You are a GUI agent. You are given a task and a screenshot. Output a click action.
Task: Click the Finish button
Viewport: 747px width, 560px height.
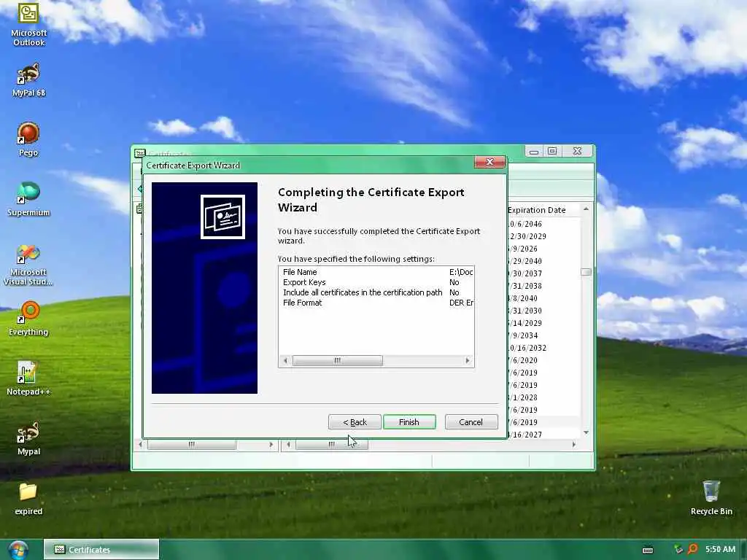click(409, 422)
